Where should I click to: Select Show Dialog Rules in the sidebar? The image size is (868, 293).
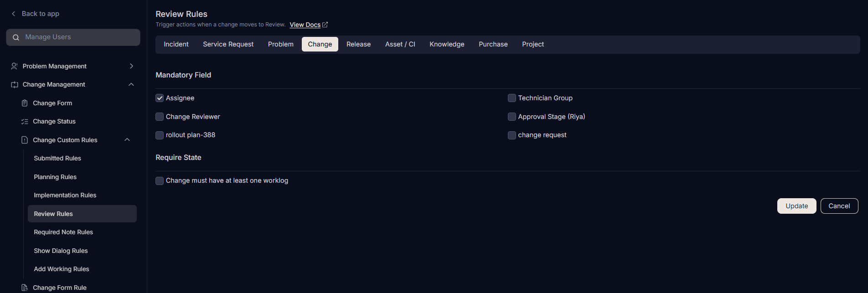[61, 251]
